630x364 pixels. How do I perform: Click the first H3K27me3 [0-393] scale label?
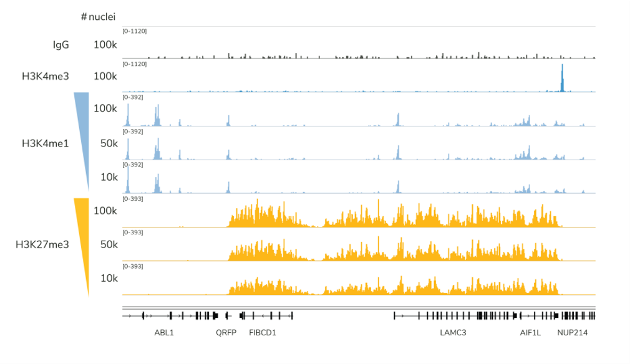tap(133, 199)
